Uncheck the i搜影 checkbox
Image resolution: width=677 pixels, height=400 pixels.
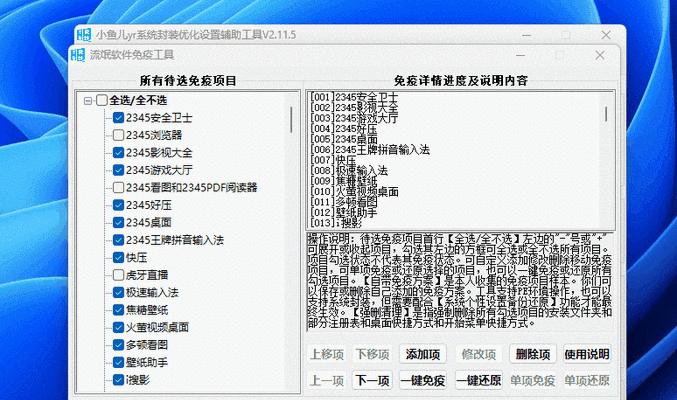[118, 380]
